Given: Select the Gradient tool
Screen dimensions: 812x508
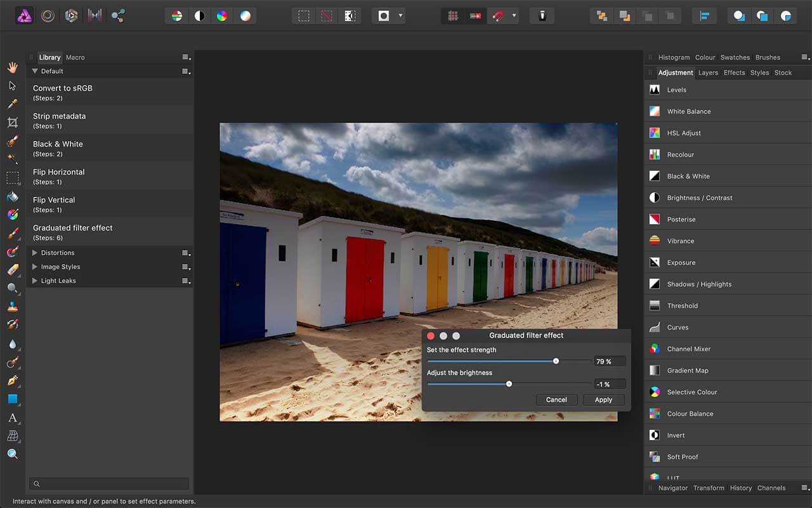Looking at the screenshot, I should pyautogui.click(x=12, y=215).
